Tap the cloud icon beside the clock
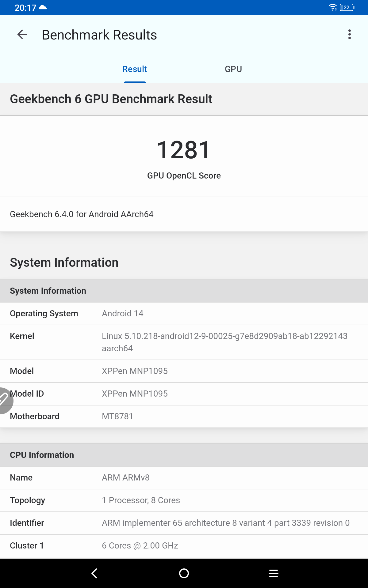Screen dimensions: 368x588 43,7
